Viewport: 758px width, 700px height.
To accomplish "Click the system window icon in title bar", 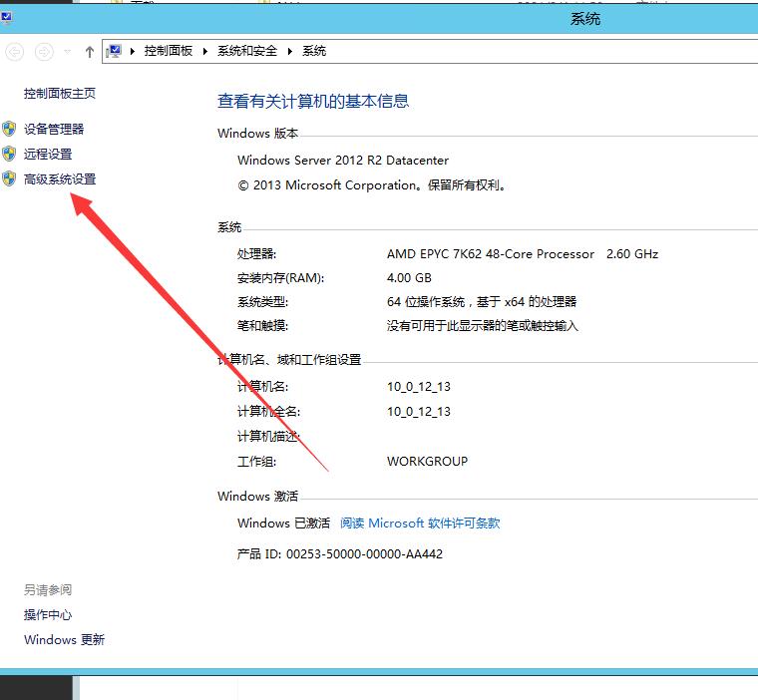I will pyautogui.click(x=7, y=16).
